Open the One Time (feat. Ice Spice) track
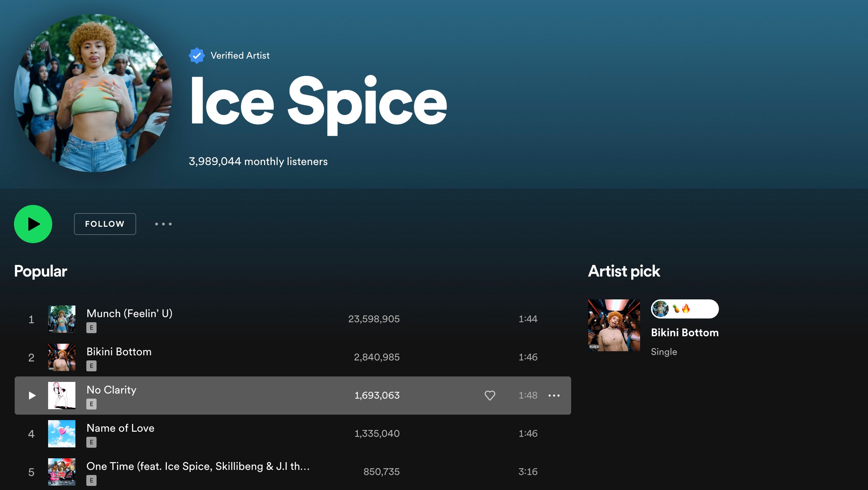The width and height of the screenshot is (868, 490). pos(198,466)
